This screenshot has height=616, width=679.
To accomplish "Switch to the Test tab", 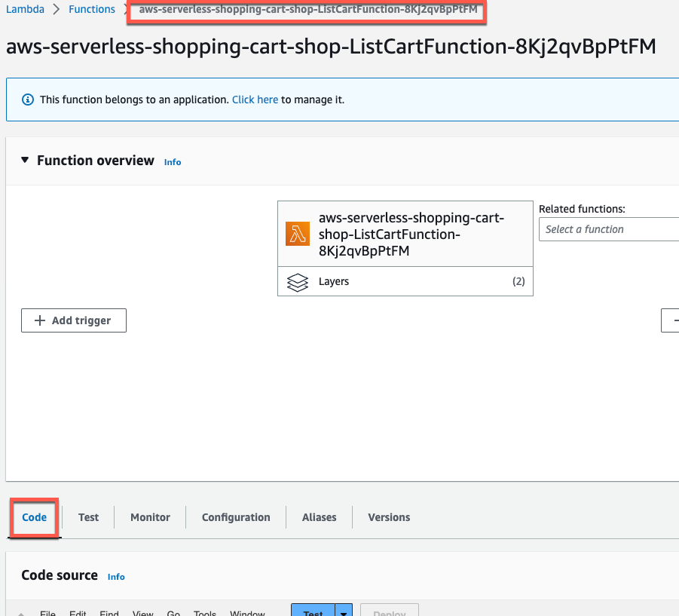I will [x=88, y=517].
